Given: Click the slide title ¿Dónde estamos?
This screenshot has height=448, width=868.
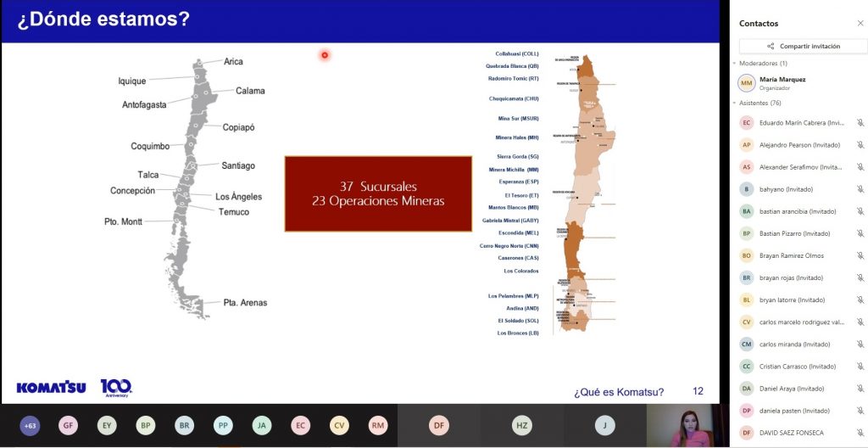Looking at the screenshot, I should (103, 20).
